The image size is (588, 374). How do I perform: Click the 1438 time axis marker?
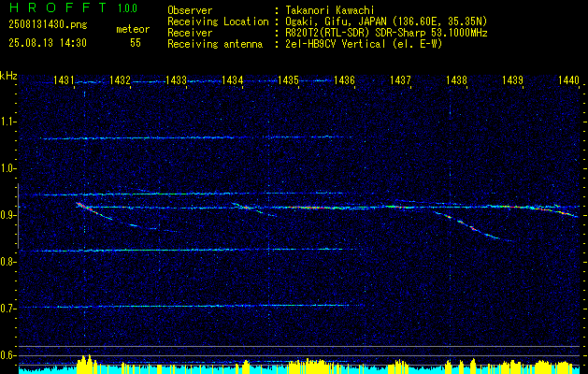pyautogui.click(x=456, y=80)
